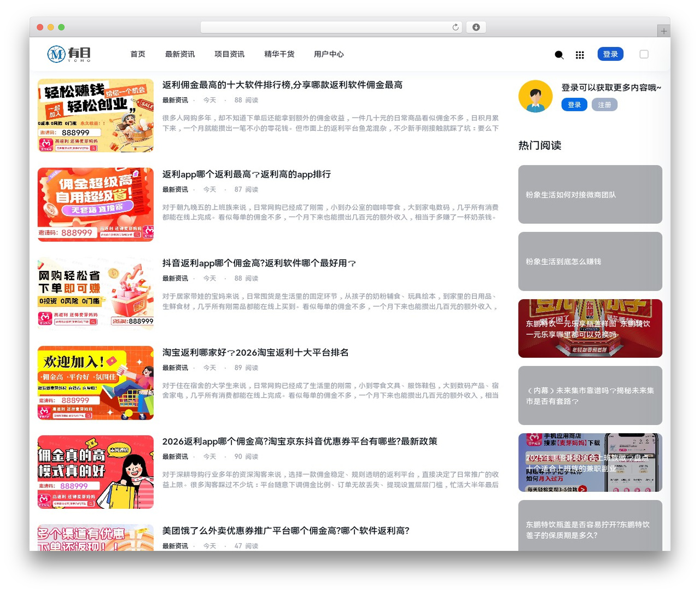Image resolution: width=700 pixels, height=593 pixels.
Task: Click the 热门阅读 heading
Action: pos(540,146)
